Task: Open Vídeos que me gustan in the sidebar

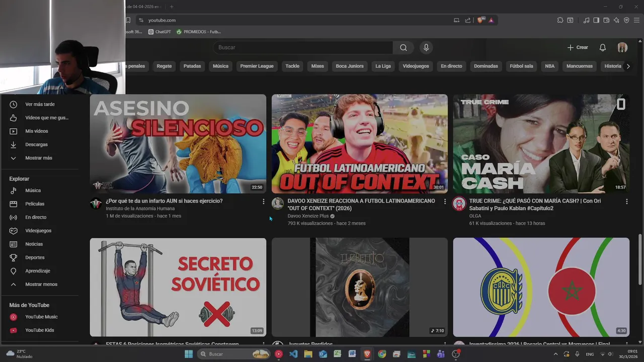Action: tap(40, 118)
